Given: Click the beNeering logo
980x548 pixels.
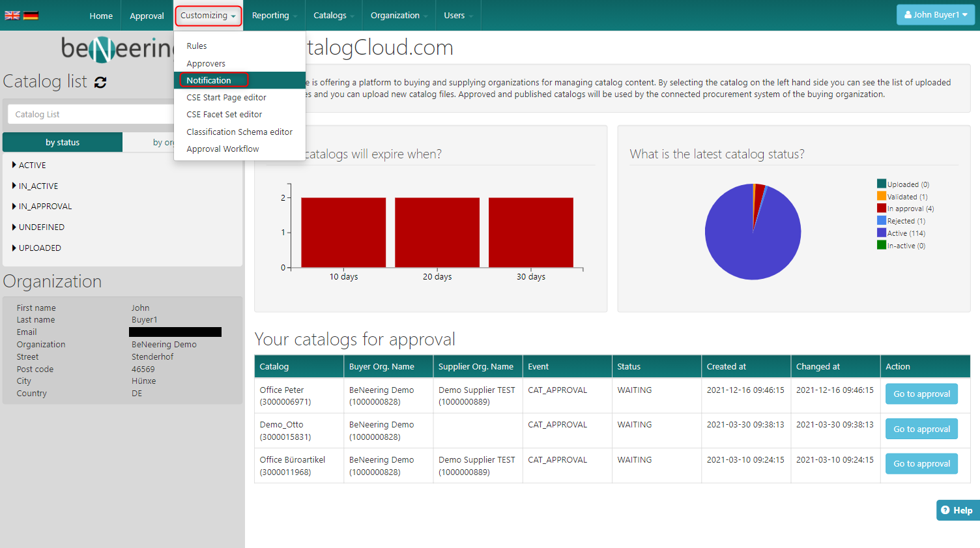Looking at the screenshot, I should coord(117,48).
